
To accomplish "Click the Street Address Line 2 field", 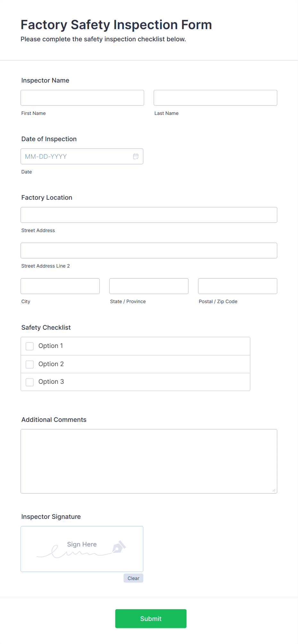I will tap(149, 250).
